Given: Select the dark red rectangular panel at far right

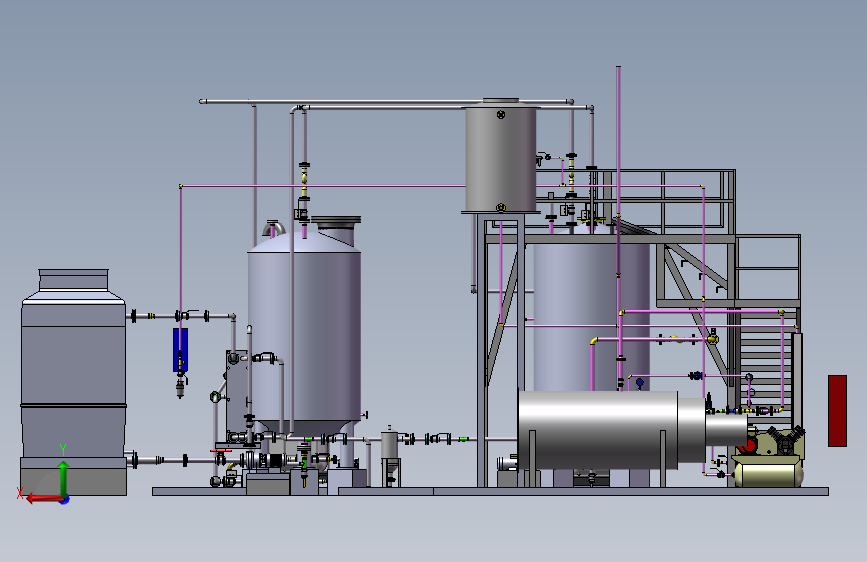Looking at the screenshot, I should [837, 410].
